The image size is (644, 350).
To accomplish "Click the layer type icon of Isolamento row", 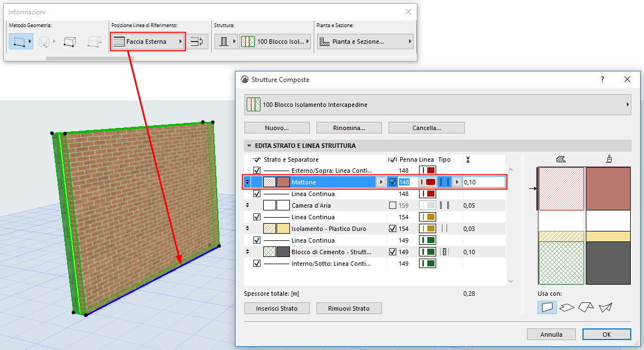I will click(x=444, y=229).
